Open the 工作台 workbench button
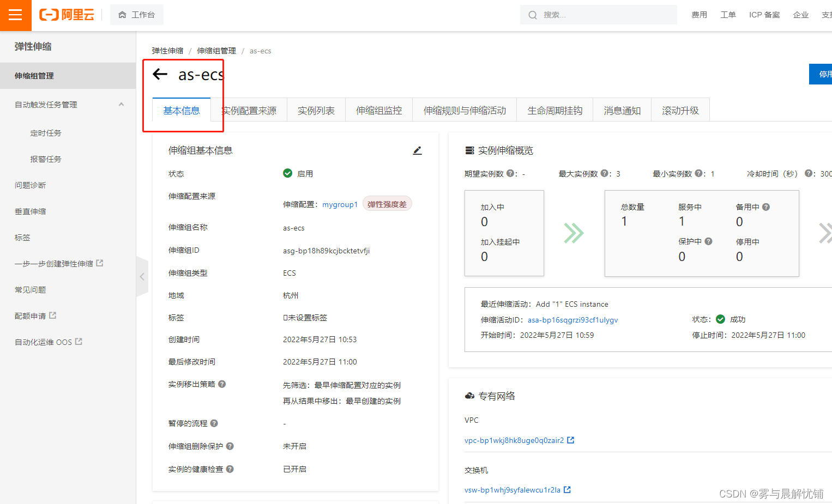 coord(137,15)
